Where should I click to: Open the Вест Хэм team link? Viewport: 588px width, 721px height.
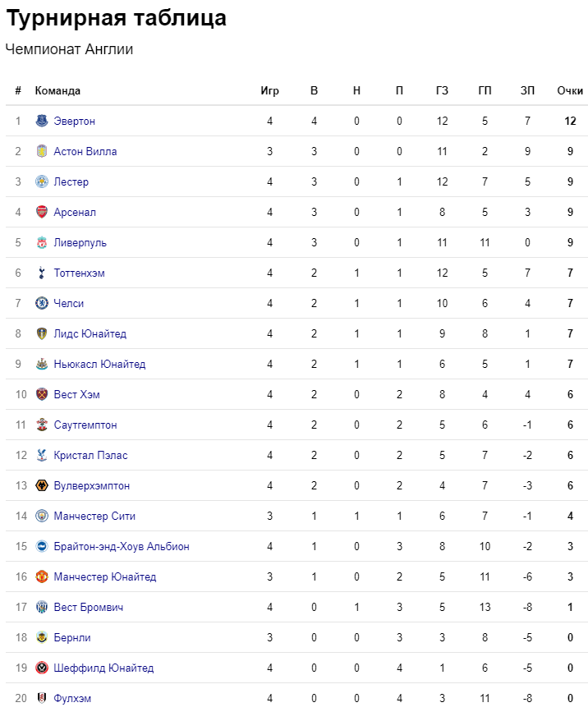click(76, 394)
